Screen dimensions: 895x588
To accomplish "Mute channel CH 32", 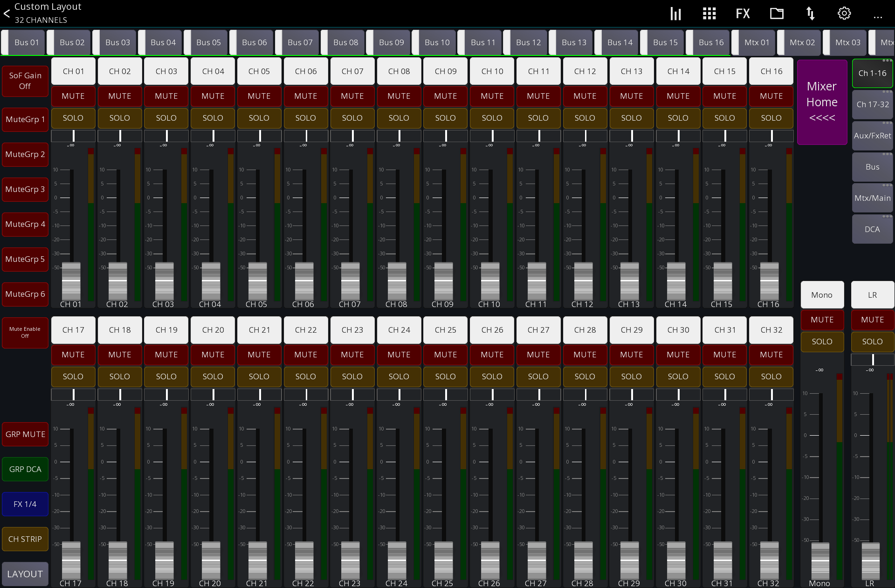I will click(771, 355).
